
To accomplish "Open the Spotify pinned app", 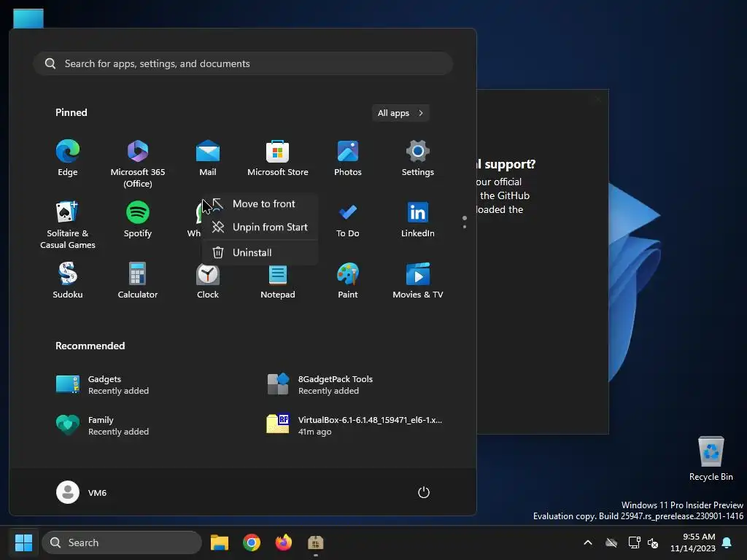I will (x=138, y=219).
